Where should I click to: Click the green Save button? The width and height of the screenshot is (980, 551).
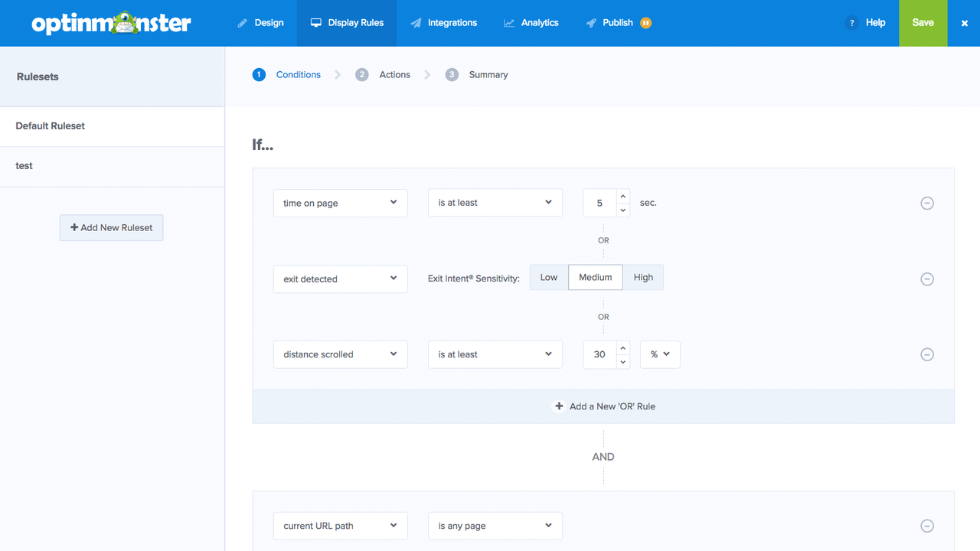point(923,23)
